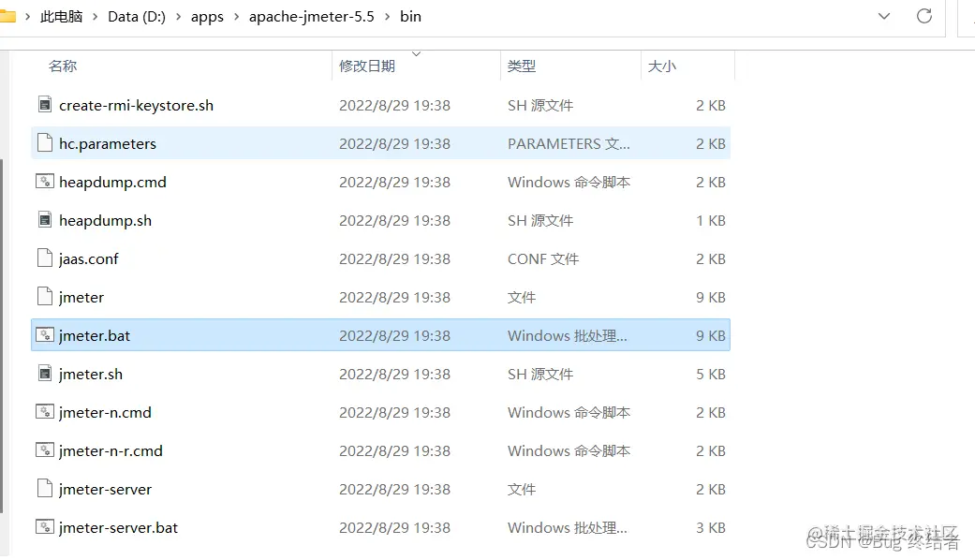Click the jmeter.bat batch file icon
The width and height of the screenshot is (975, 560).
click(45, 335)
